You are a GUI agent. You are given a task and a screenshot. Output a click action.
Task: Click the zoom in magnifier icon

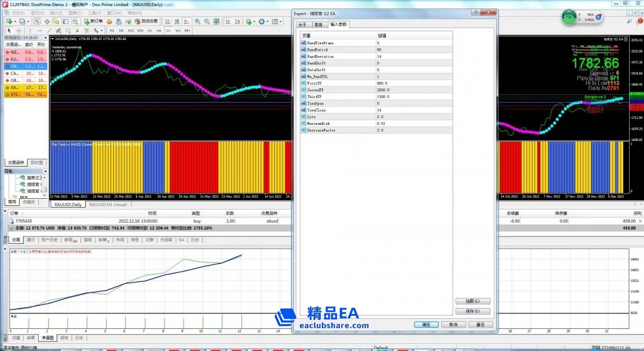[197, 21]
